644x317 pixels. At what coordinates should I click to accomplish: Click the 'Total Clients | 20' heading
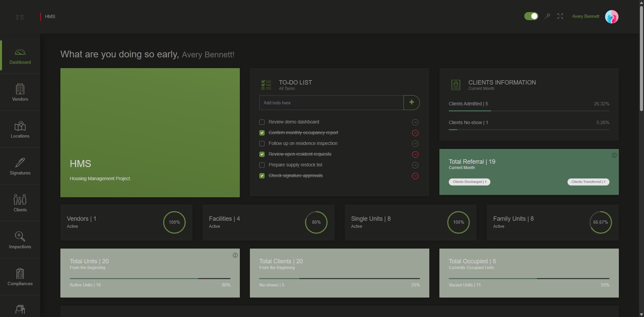point(281,261)
